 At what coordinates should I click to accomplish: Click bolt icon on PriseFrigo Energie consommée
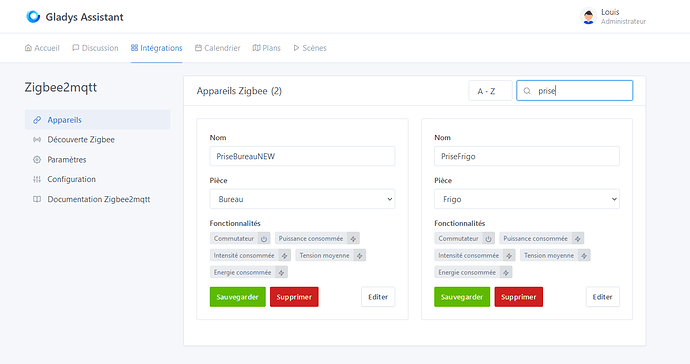click(x=506, y=272)
